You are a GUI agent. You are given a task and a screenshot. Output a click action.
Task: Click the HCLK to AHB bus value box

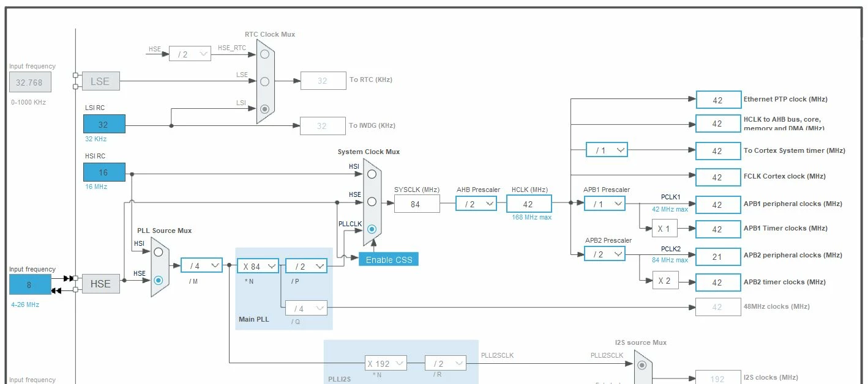[x=718, y=124]
